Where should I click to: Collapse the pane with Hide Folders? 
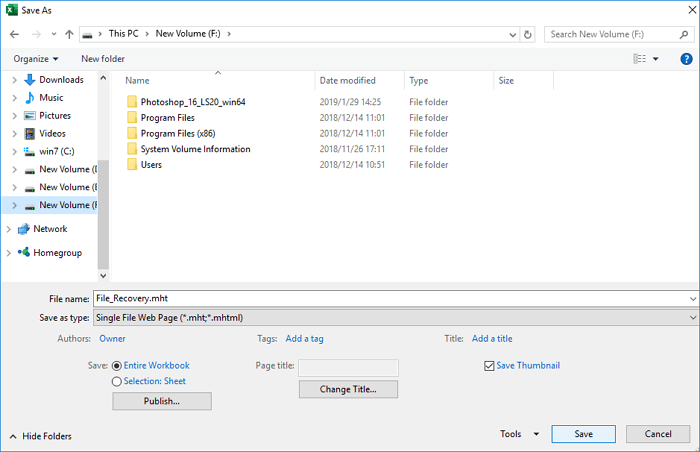pos(41,436)
